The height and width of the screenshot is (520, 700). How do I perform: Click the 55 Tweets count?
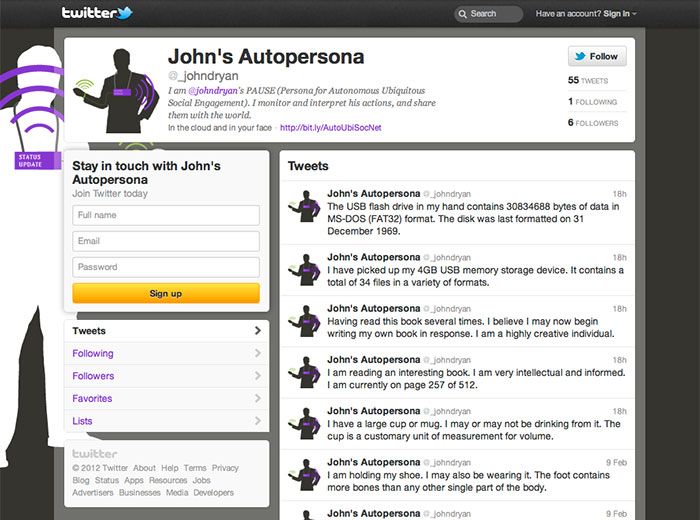click(588, 80)
